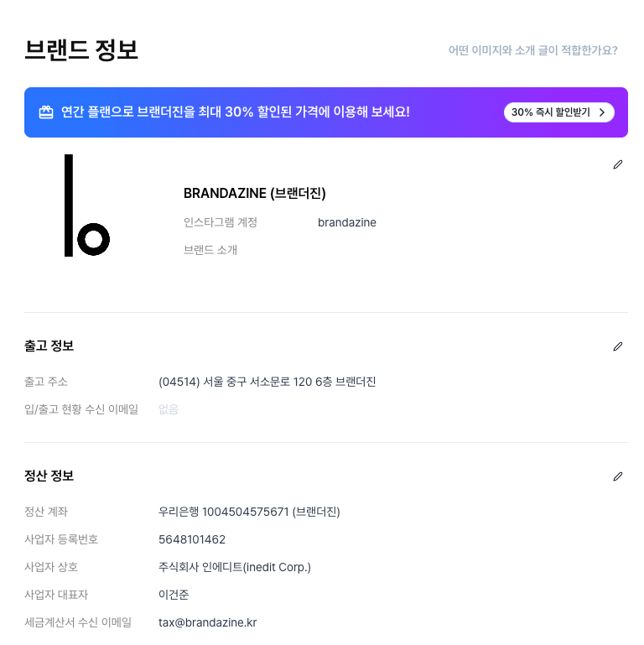Click the 브랜드 소개 label

(210, 250)
